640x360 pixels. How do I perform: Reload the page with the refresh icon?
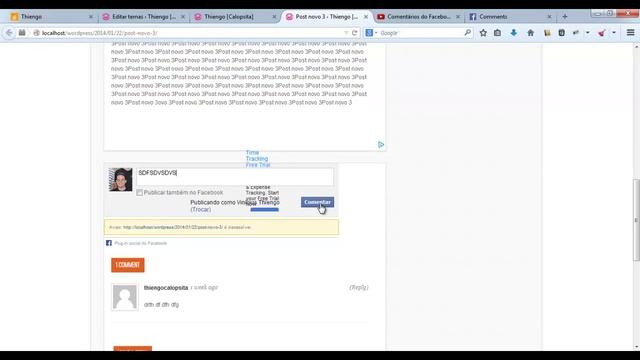[x=354, y=33]
